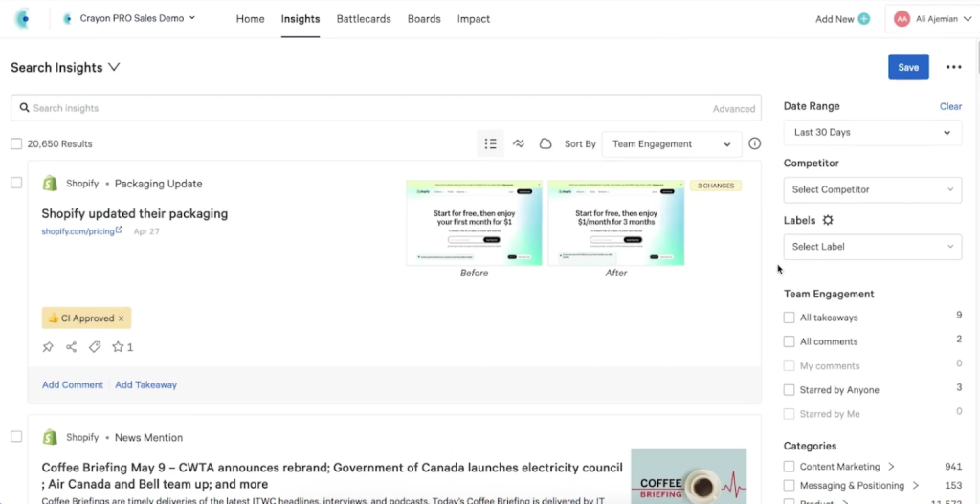Expand the Select Competitor dropdown
The width and height of the screenshot is (980, 504).
872,189
